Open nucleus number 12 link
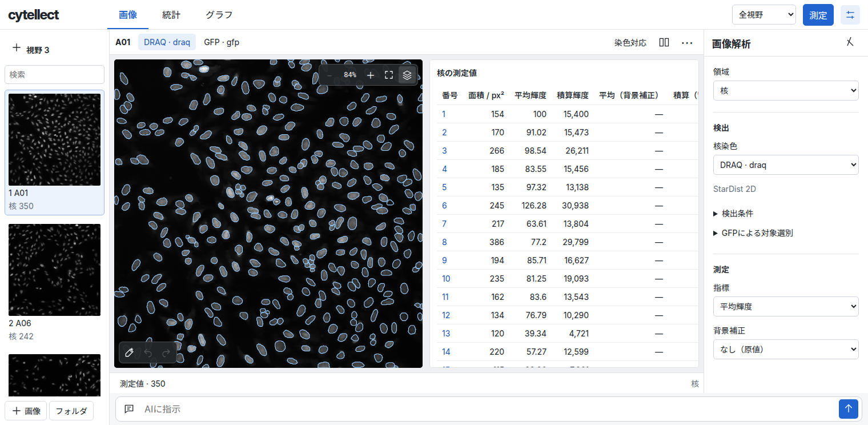Viewport: 868px width, 425px height. (446, 315)
